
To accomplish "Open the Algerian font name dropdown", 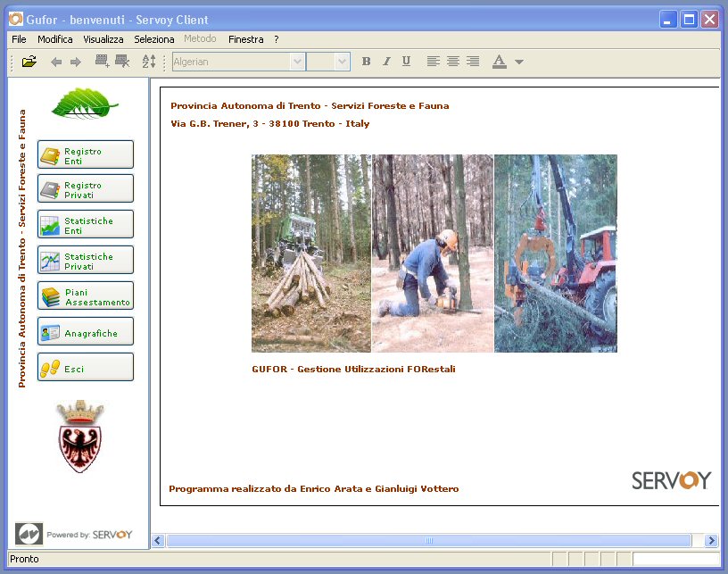I will (x=297, y=62).
